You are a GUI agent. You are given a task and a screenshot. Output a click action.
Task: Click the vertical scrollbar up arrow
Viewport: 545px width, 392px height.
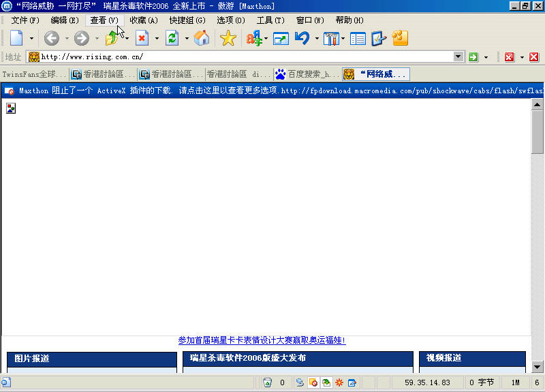(537, 105)
